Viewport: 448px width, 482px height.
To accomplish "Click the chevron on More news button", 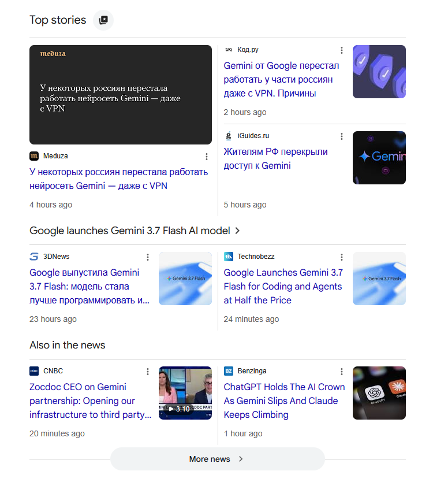I will coord(241,459).
